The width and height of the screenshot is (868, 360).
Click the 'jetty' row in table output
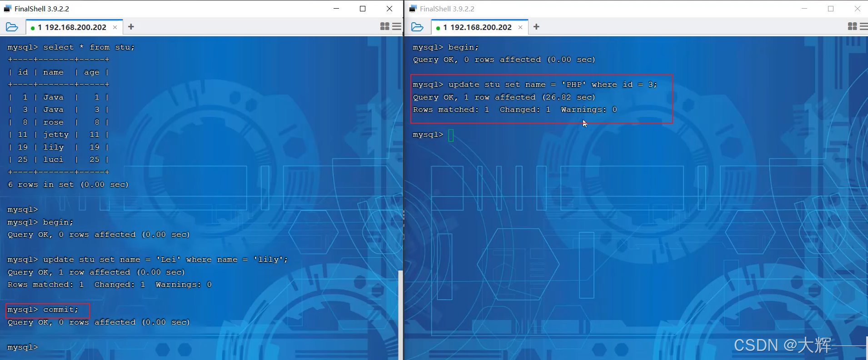[x=58, y=135]
